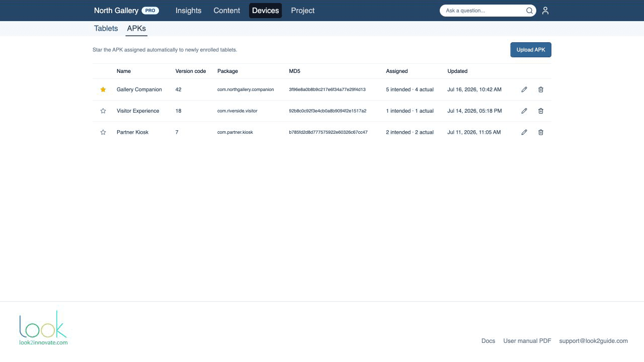
Task: Edit the Visitor Experience APK
Action: pyautogui.click(x=524, y=111)
